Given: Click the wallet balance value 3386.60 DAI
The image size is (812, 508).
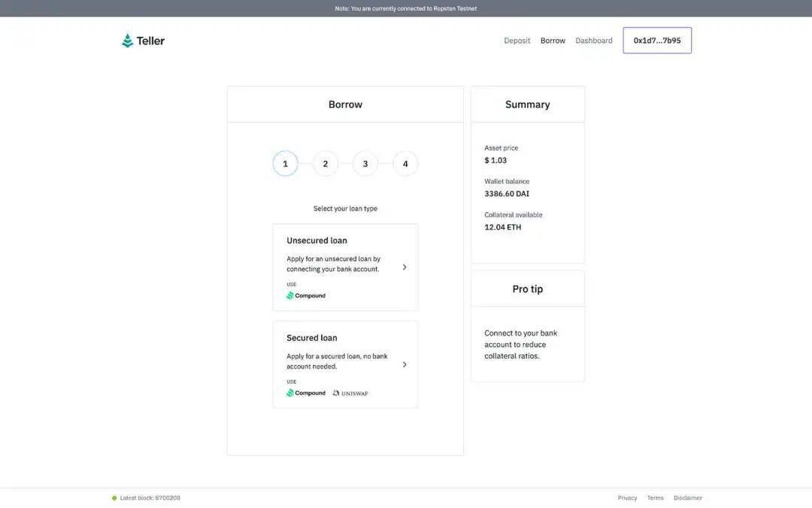Looking at the screenshot, I should click(x=507, y=194).
